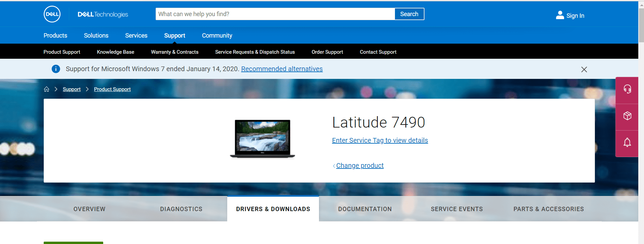Viewport: 644px width, 244px height.
Task: Click the Sign In user icon
Action: click(560, 15)
